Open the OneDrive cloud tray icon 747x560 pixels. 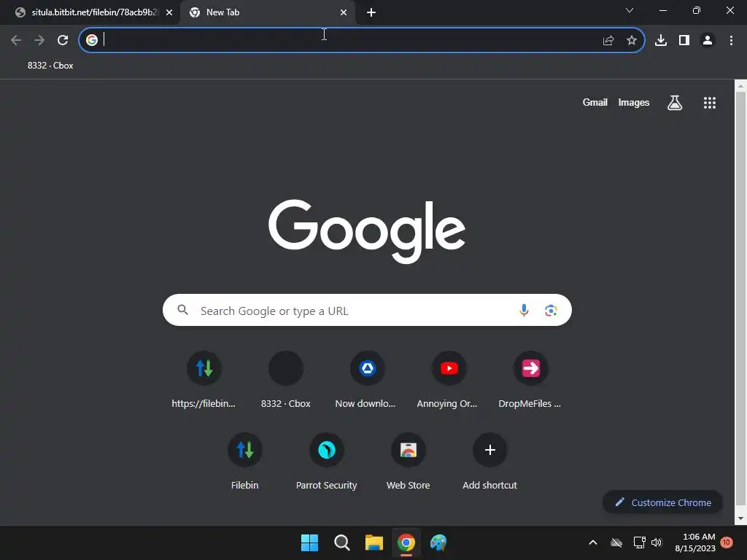point(616,542)
